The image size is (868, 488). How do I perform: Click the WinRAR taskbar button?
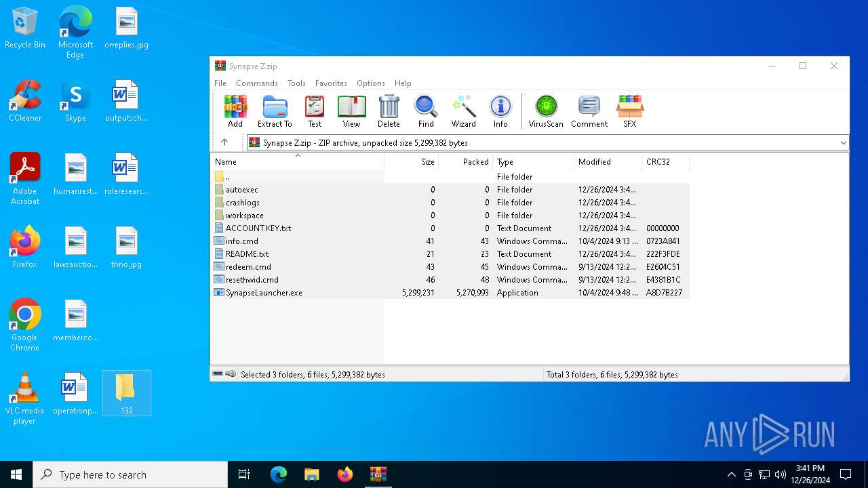point(378,474)
